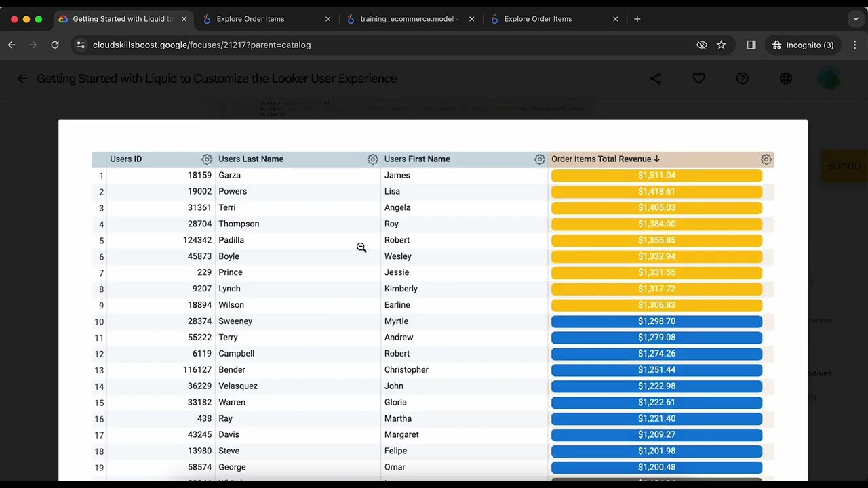Click the blue $1,200.48 revenue bar
868x488 pixels.
pos(656,467)
